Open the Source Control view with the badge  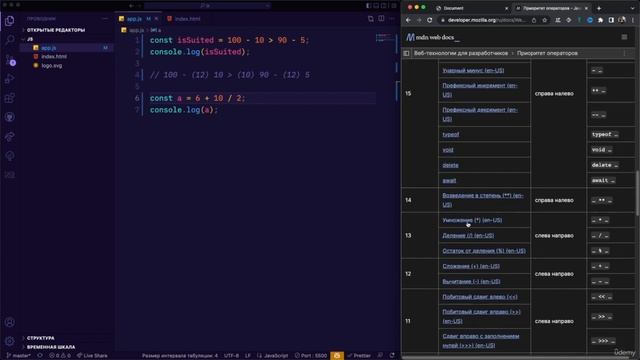point(10,60)
